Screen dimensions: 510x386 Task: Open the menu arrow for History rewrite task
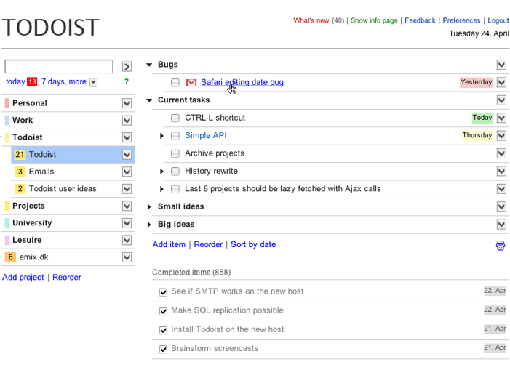(x=501, y=171)
